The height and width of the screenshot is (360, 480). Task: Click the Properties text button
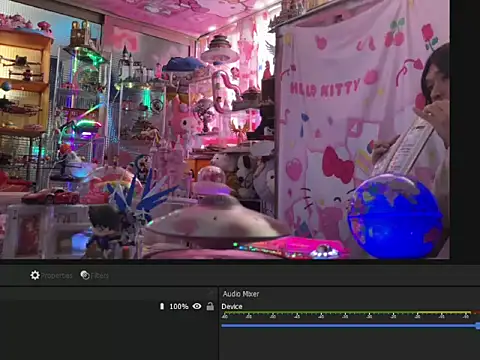pos(57,276)
